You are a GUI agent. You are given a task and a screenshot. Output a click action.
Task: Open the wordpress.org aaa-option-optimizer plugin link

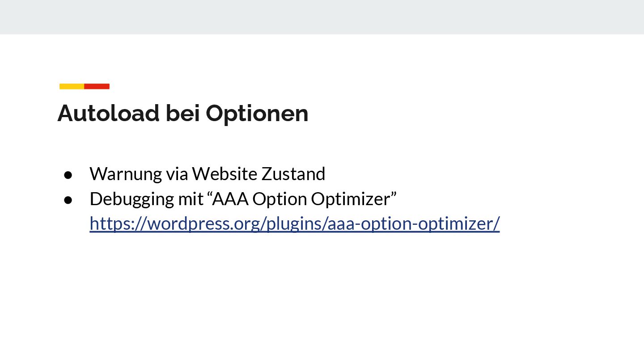tap(294, 223)
